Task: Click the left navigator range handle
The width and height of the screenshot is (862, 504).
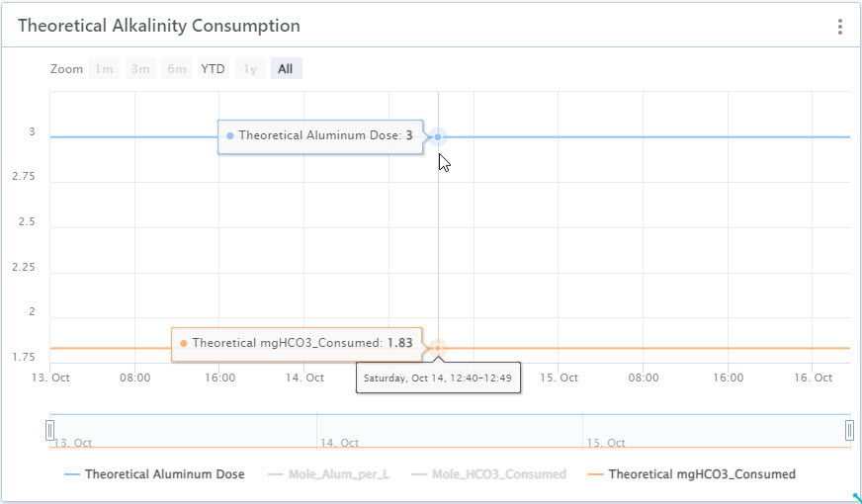Action: [50, 430]
